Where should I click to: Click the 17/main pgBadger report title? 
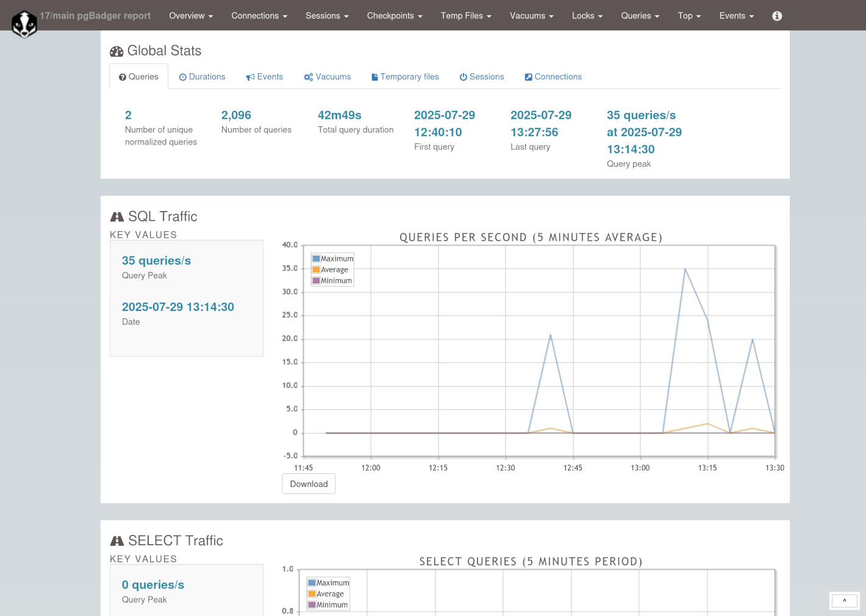pos(95,16)
